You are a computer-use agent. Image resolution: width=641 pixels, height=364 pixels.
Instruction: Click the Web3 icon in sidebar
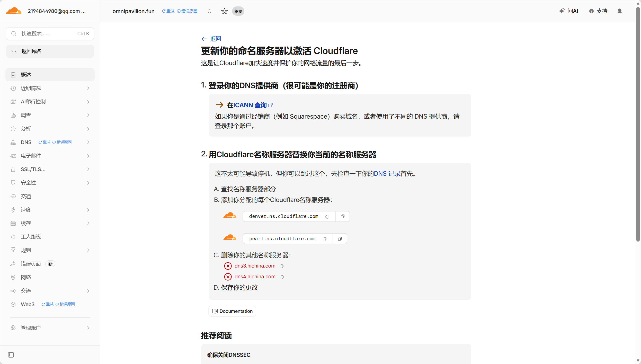click(13, 304)
